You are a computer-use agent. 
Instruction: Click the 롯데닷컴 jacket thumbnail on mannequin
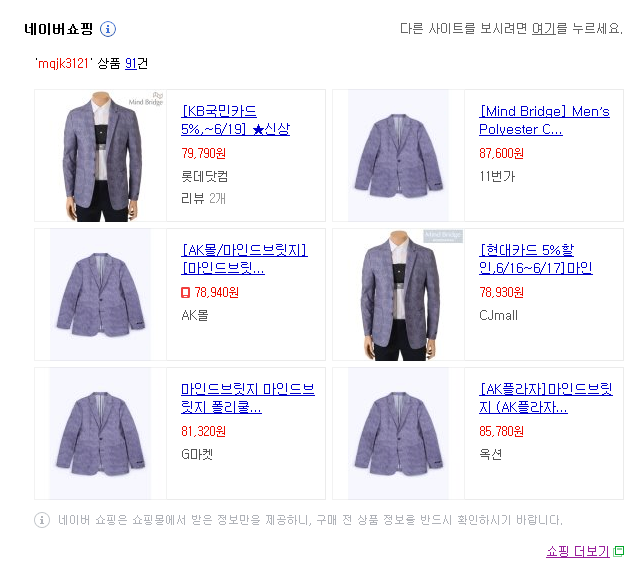coord(101,156)
